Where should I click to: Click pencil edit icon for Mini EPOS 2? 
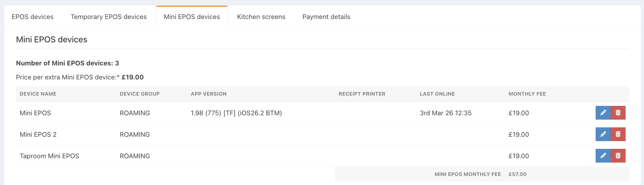click(603, 134)
